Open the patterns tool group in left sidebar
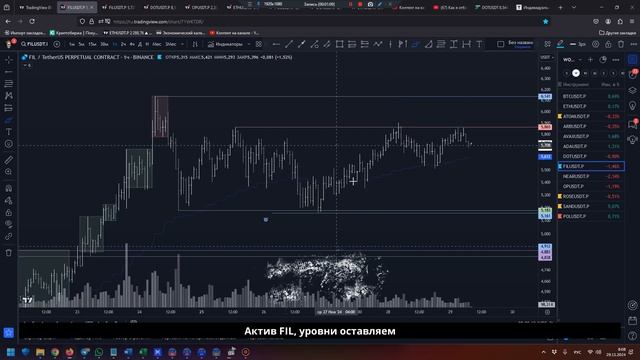Viewport: 640px width, 360px height. [x=9, y=96]
